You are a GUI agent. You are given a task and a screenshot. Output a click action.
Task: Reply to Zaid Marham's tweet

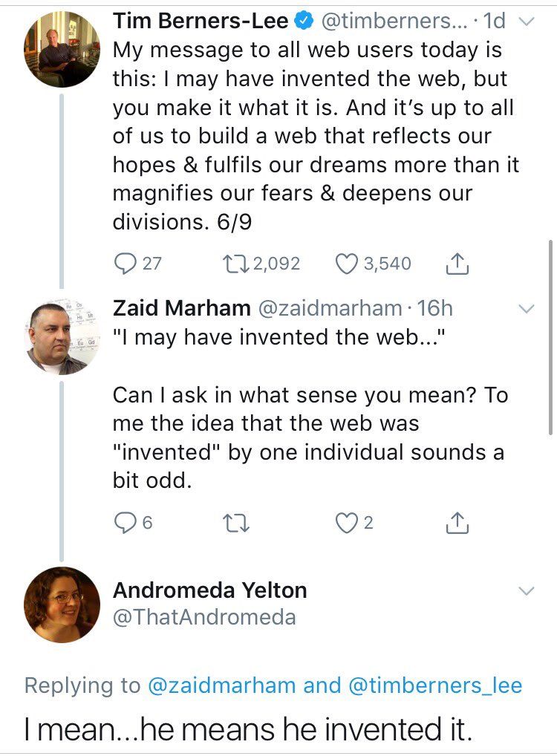[125, 523]
